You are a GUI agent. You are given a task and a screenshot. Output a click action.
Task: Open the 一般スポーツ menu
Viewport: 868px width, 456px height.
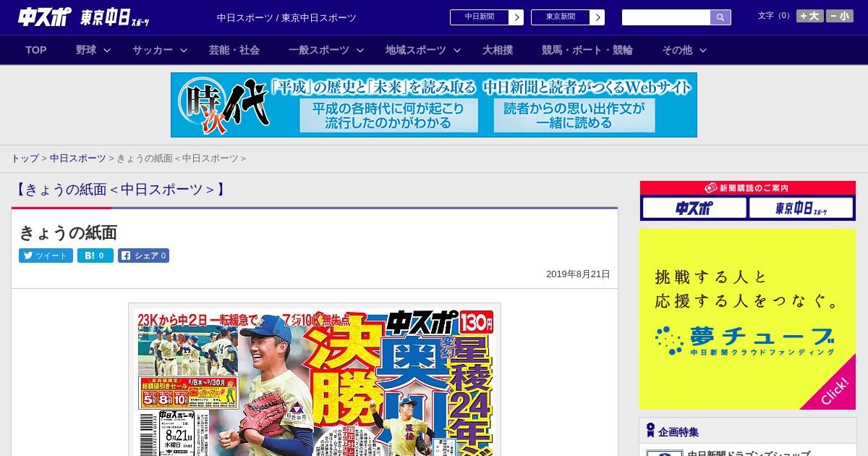[x=319, y=50]
